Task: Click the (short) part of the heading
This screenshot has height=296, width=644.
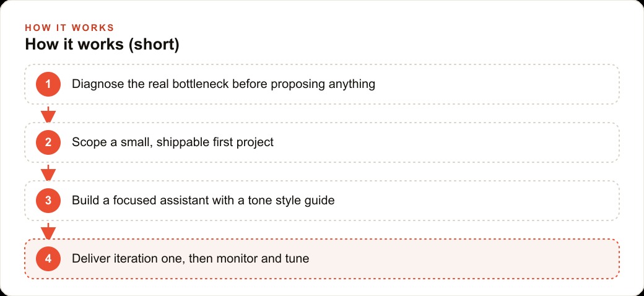Action: point(154,45)
